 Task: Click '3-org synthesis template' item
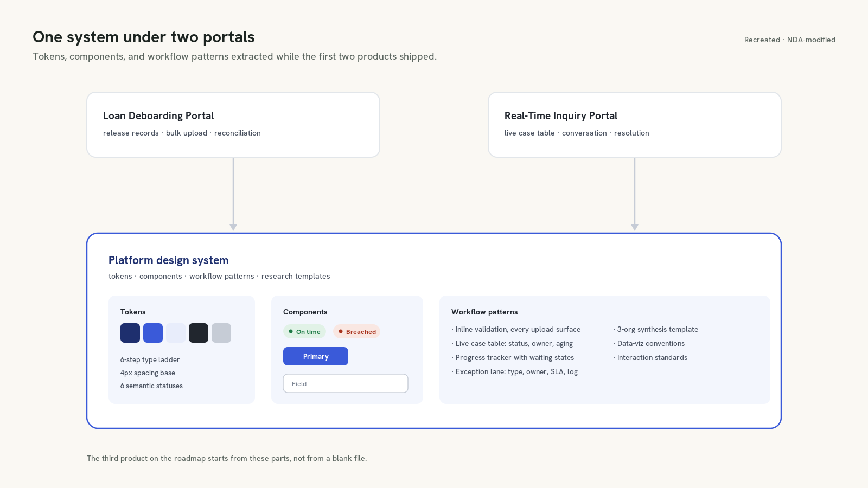click(656, 329)
